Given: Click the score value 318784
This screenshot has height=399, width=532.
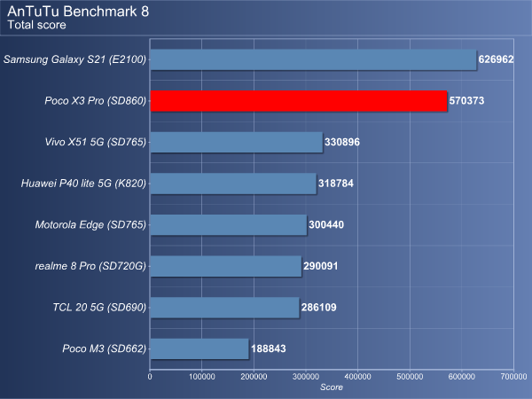Looking at the screenshot, I should [335, 184].
